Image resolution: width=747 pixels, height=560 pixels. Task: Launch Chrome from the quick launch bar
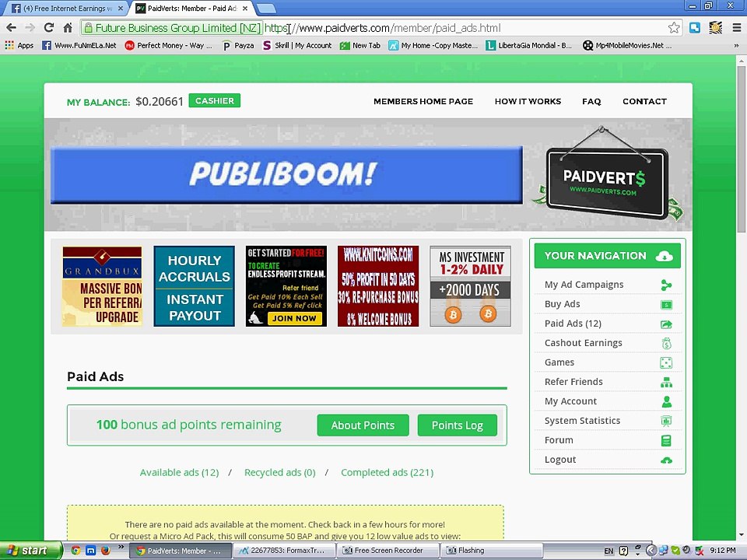click(x=75, y=551)
